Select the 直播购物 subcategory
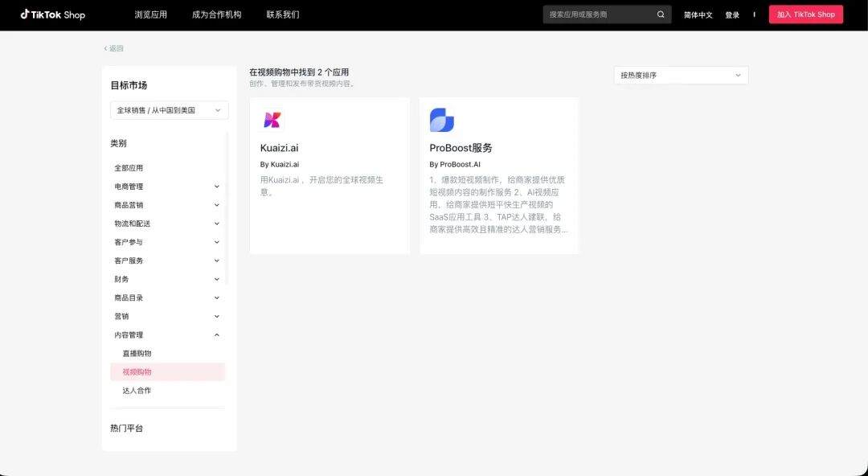The height and width of the screenshot is (476, 868). (x=137, y=354)
